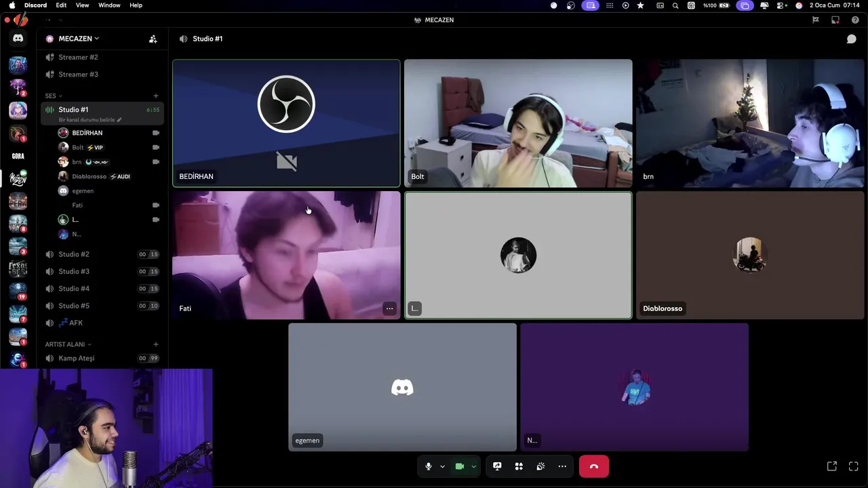The image size is (868, 488).
Task: Add a channel to ARTIST ALANI category
Action: click(155, 344)
